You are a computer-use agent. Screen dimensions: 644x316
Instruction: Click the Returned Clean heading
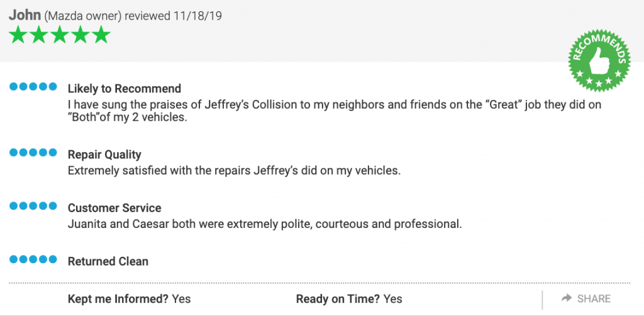click(x=108, y=261)
